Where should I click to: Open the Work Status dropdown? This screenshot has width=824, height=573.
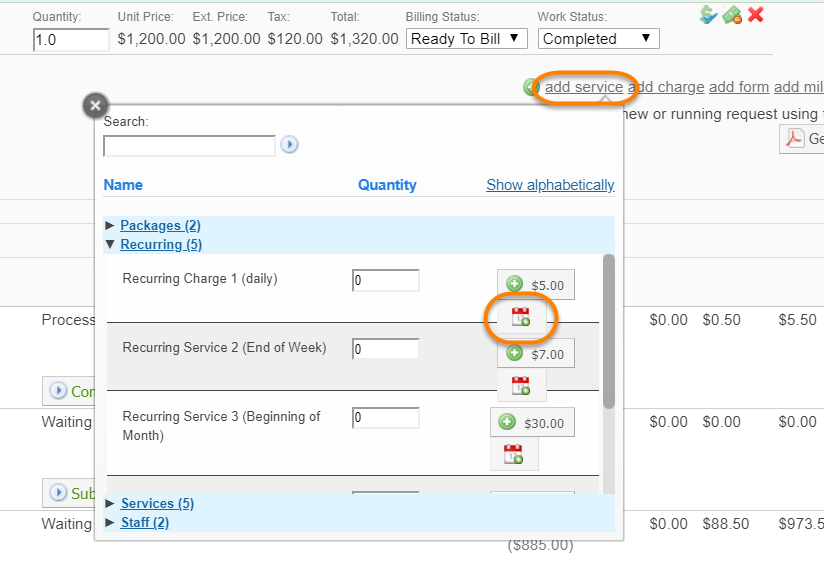point(599,38)
